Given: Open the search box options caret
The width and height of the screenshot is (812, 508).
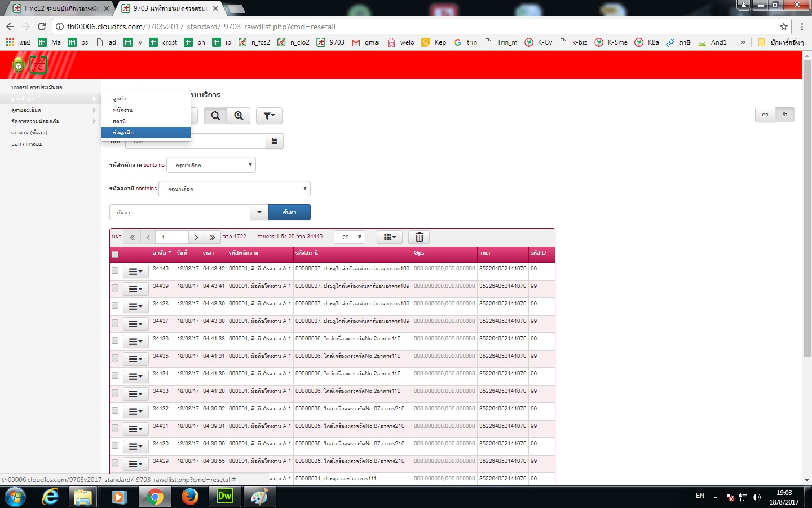Looking at the screenshot, I should coord(259,212).
